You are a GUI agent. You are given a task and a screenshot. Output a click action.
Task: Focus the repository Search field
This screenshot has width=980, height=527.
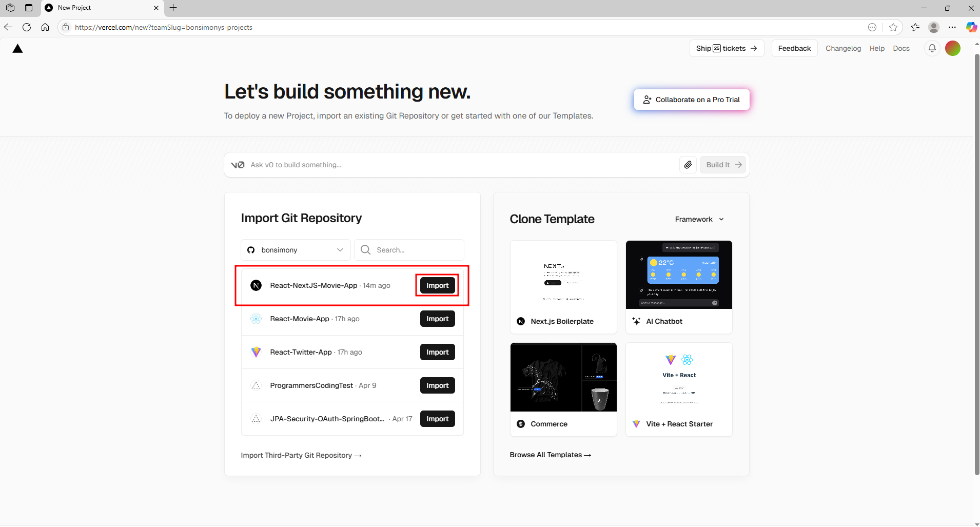[x=409, y=250]
